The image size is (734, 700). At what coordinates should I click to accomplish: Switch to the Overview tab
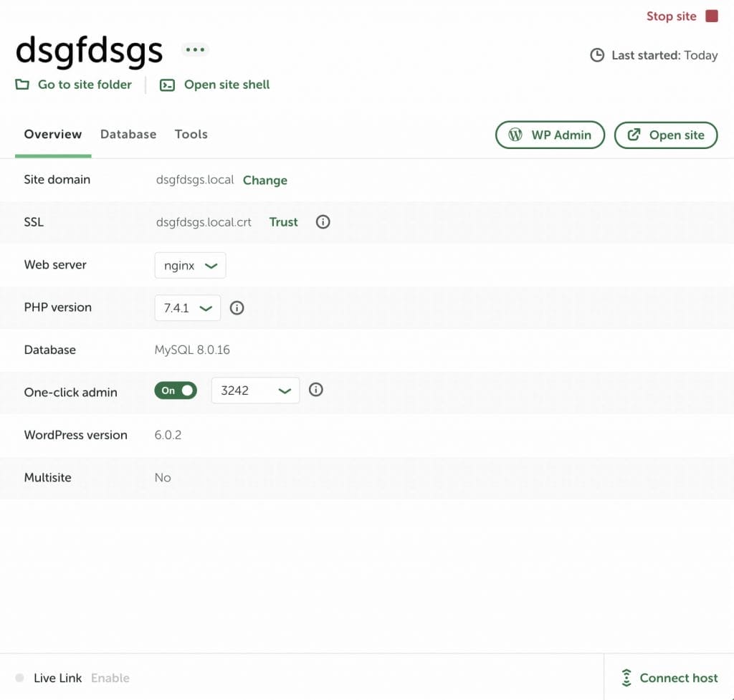pos(53,134)
